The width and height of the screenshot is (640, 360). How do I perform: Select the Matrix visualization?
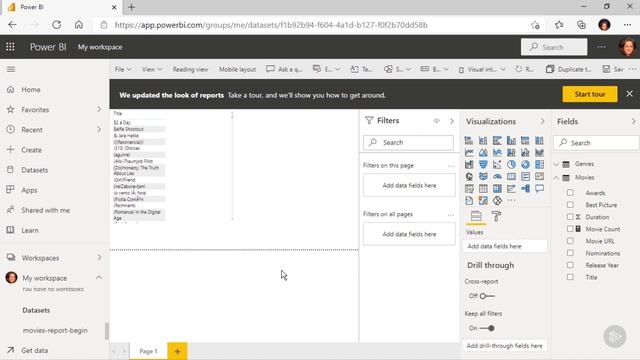[x=497, y=189]
